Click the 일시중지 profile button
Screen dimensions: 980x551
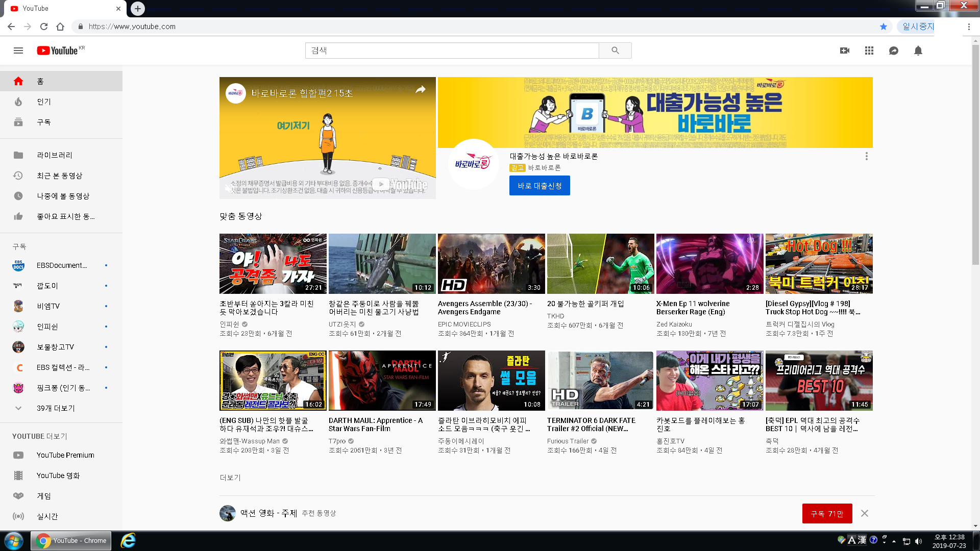point(916,27)
